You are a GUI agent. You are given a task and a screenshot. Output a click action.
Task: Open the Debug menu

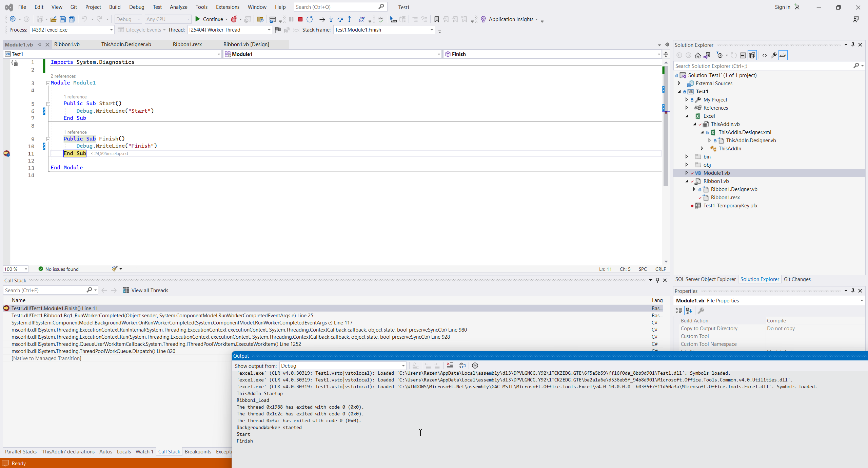click(136, 7)
